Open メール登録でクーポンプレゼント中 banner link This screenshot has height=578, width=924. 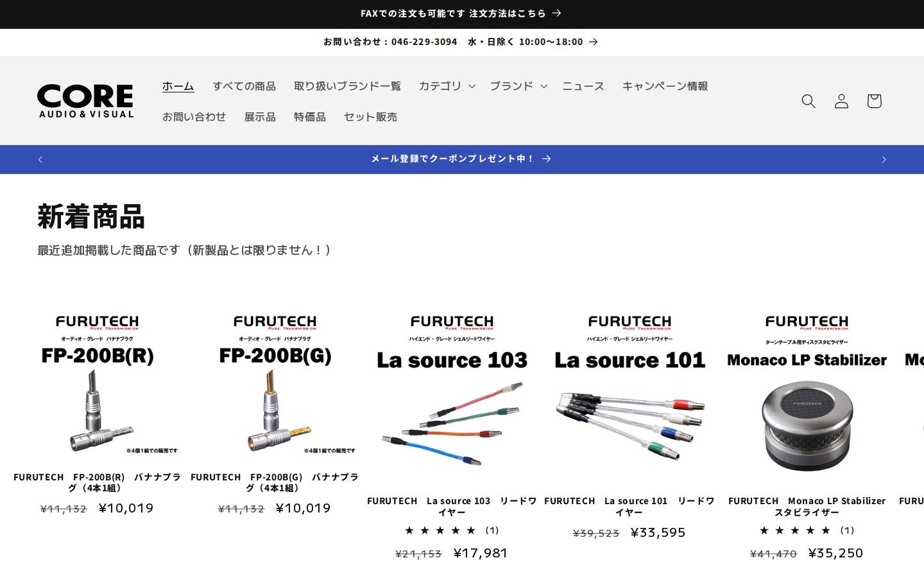(461, 159)
